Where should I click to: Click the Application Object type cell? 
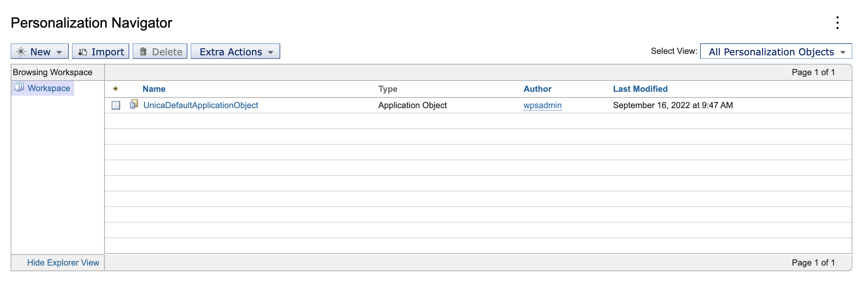412,105
